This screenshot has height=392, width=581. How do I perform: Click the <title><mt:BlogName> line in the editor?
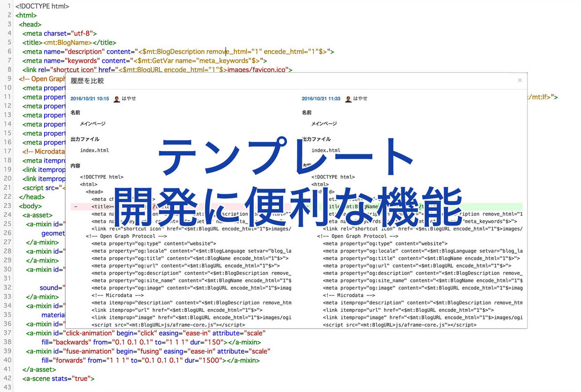[x=69, y=43]
